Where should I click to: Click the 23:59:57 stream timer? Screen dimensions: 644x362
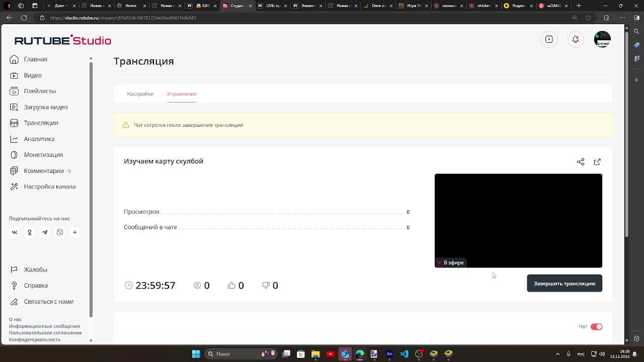(x=150, y=286)
